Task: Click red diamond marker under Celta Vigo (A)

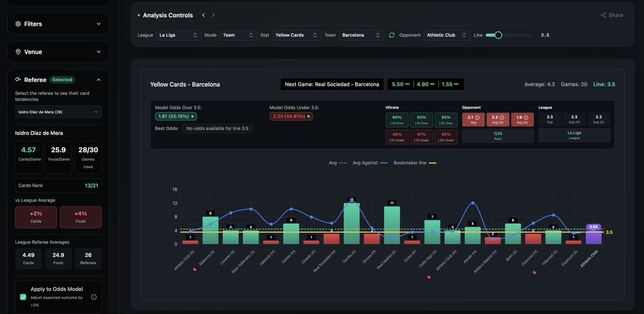Action: (x=429, y=277)
